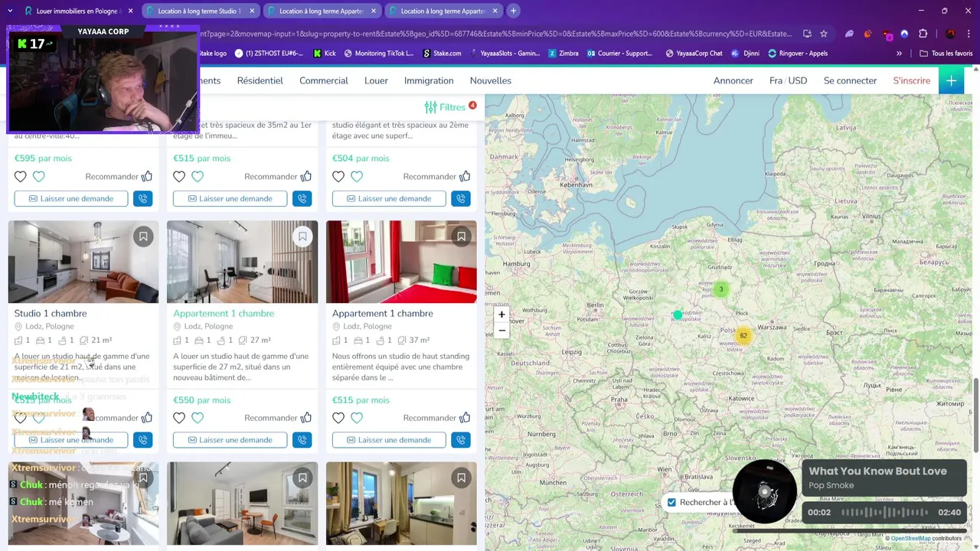The image size is (980, 551).
Task: Open the map cluster marker labeled 62
Action: (743, 335)
